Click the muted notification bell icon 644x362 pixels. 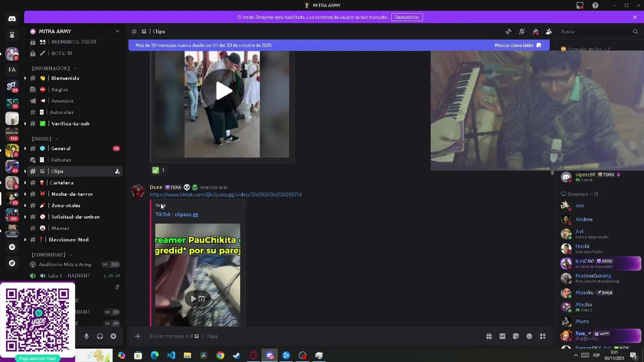pos(522,31)
